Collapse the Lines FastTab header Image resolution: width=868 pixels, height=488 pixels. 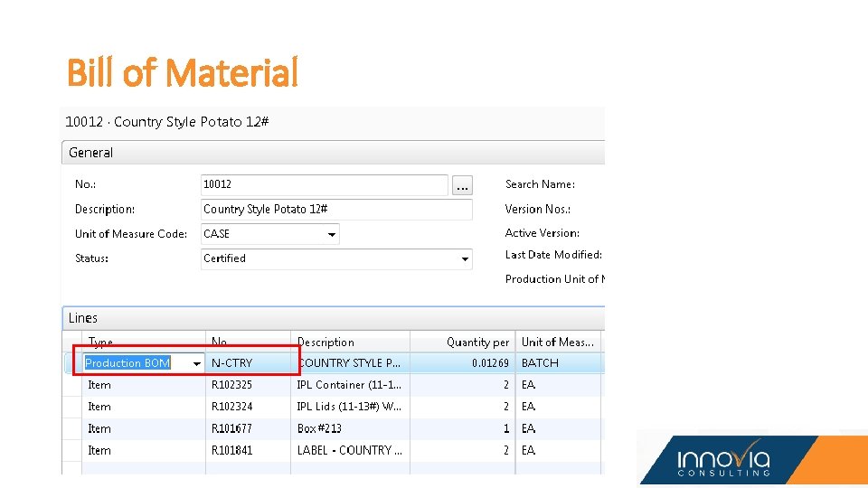(334, 318)
